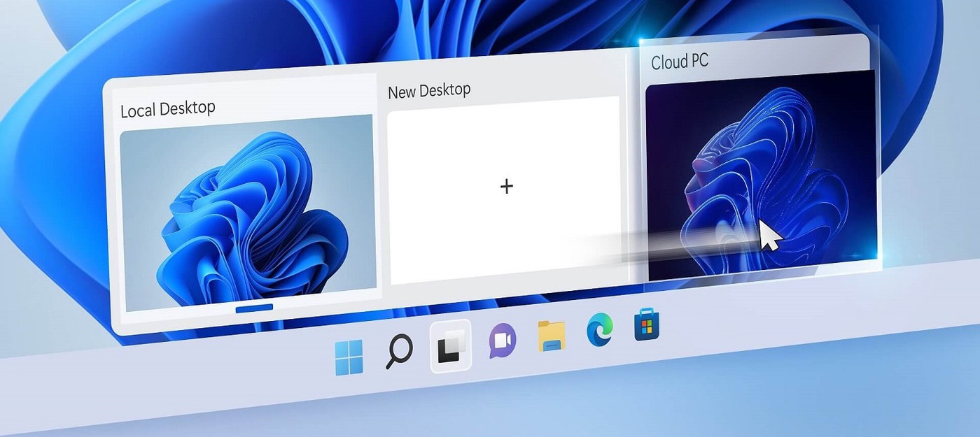Open the Windows Start menu
Screen dimensions: 980x437
pos(349,357)
